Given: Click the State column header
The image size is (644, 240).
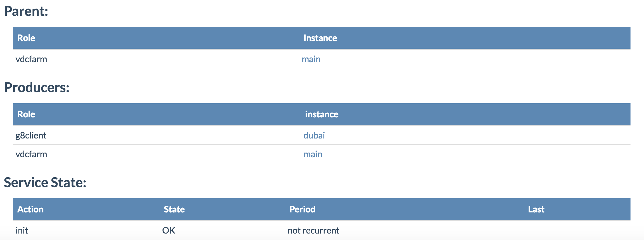Looking at the screenshot, I should (174, 209).
